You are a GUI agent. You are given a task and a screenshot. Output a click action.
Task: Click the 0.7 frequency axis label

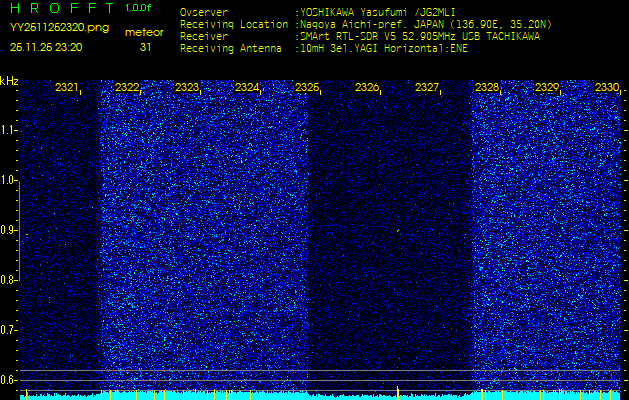point(8,330)
